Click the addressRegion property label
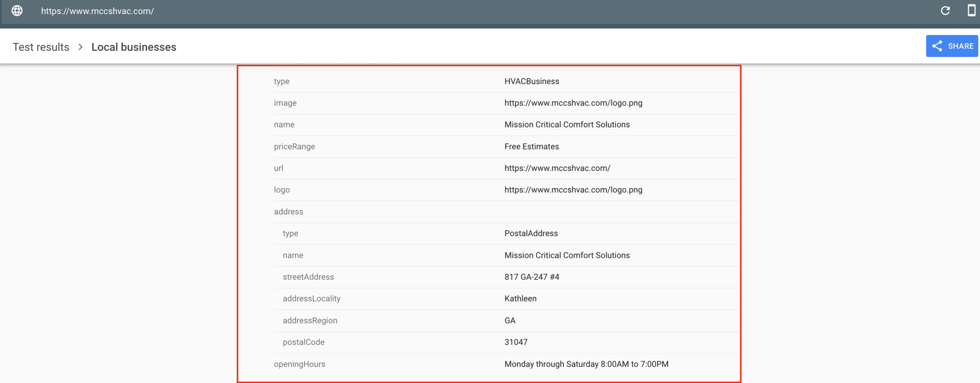Image resolution: width=980 pixels, height=383 pixels. pyautogui.click(x=310, y=321)
